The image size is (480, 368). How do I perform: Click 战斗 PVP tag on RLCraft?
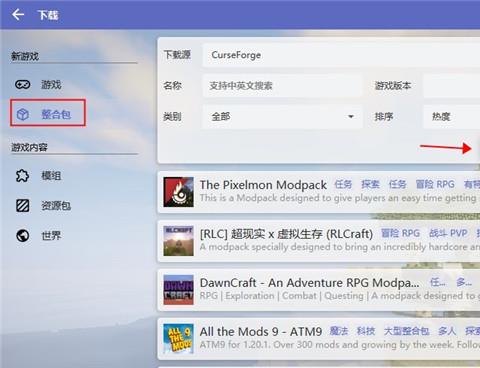(x=448, y=233)
